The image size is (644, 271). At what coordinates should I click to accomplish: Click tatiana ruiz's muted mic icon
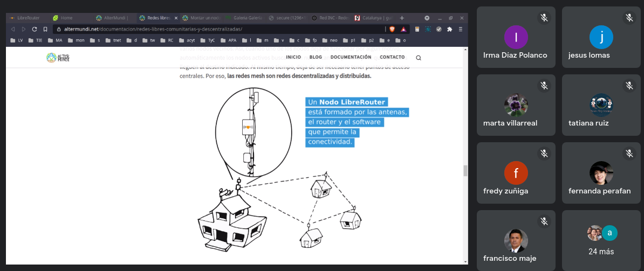coord(629,86)
